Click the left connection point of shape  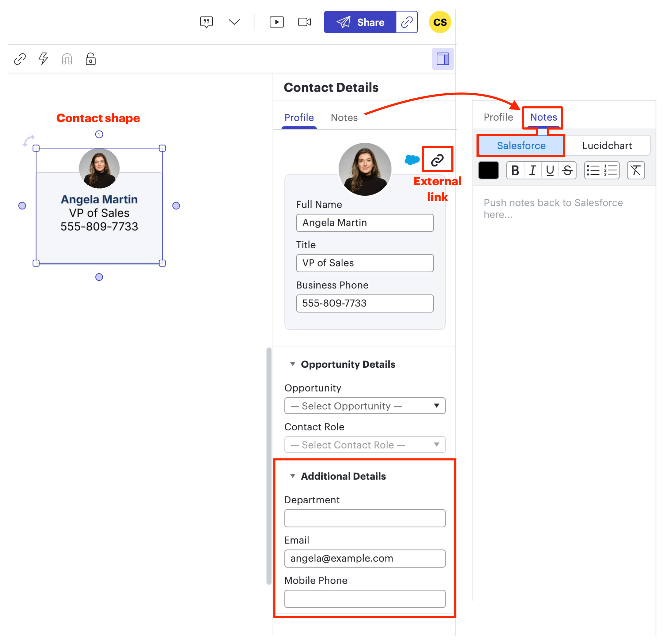point(22,206)
